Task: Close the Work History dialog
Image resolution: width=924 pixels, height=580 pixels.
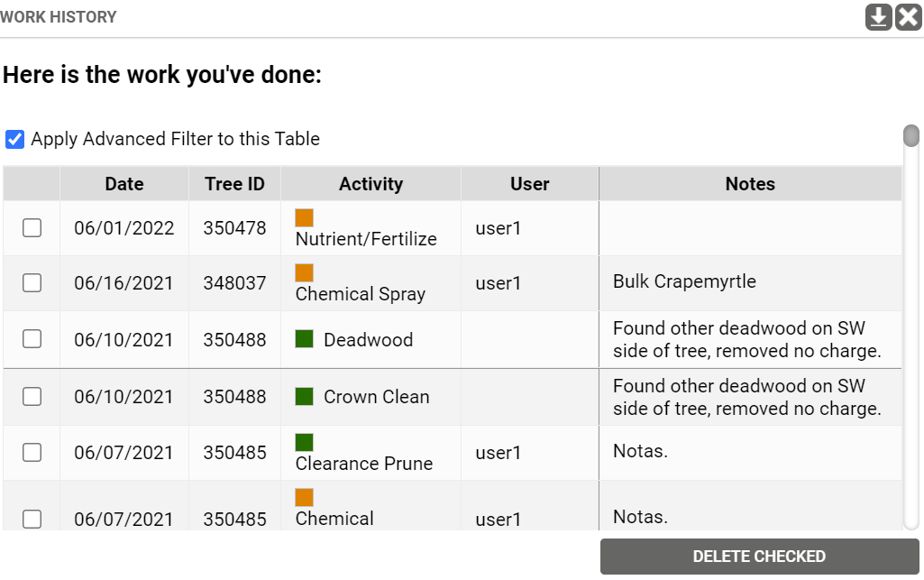Action: (x=909, y=17)
